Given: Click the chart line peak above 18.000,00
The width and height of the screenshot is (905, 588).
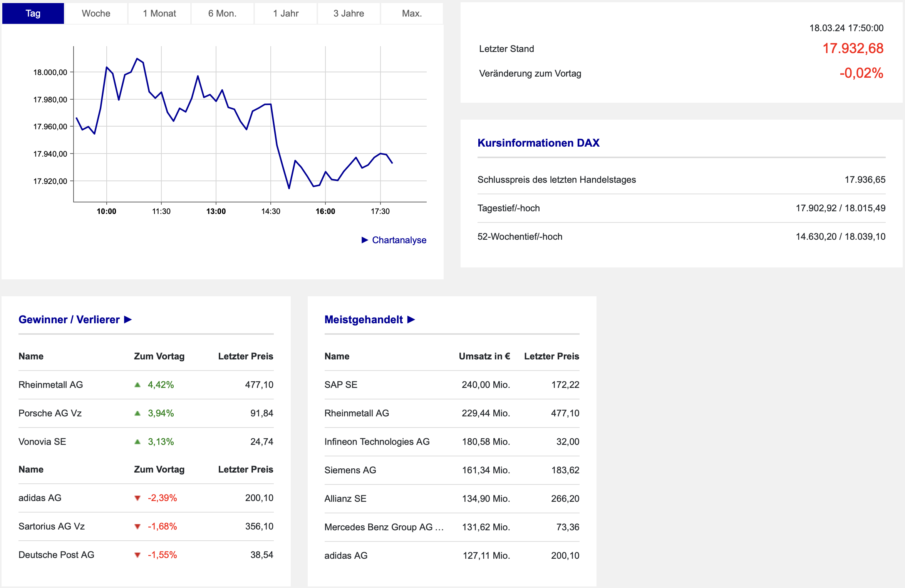Looking at the screenshot, I should pyautogui.click(x=137, y=58).
